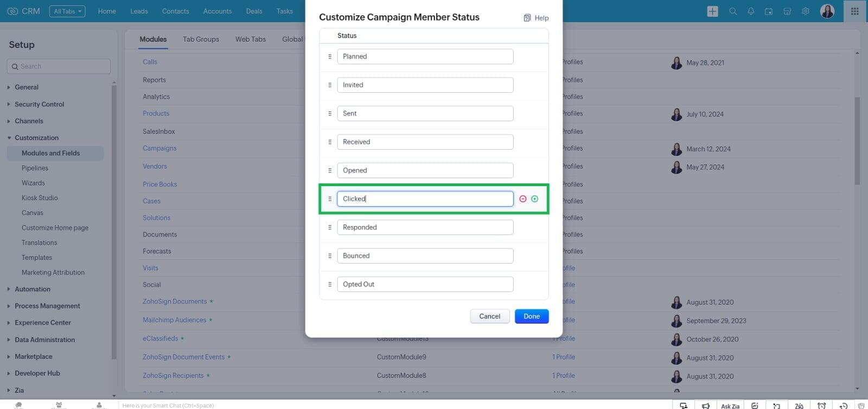Grab the drag handle next to Planned

[330, 56]
